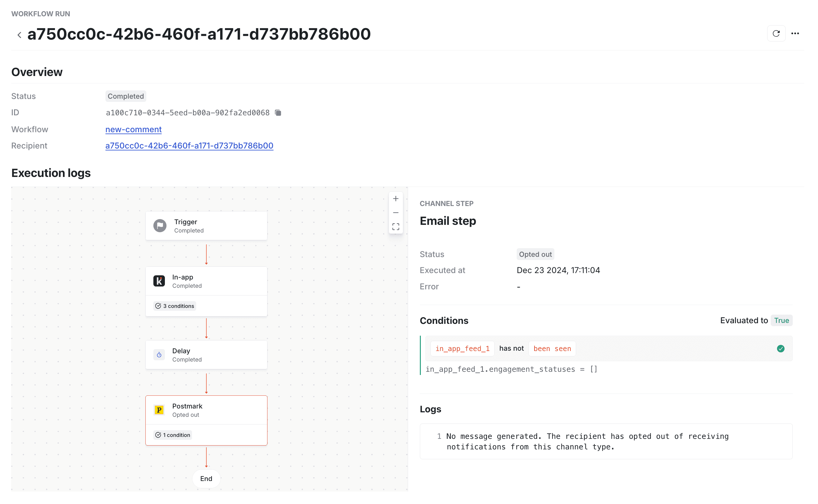The height and width of the screenshot is (504, 818).
Task: Click the Trigger completed icon
Action: tap(161, 225)
